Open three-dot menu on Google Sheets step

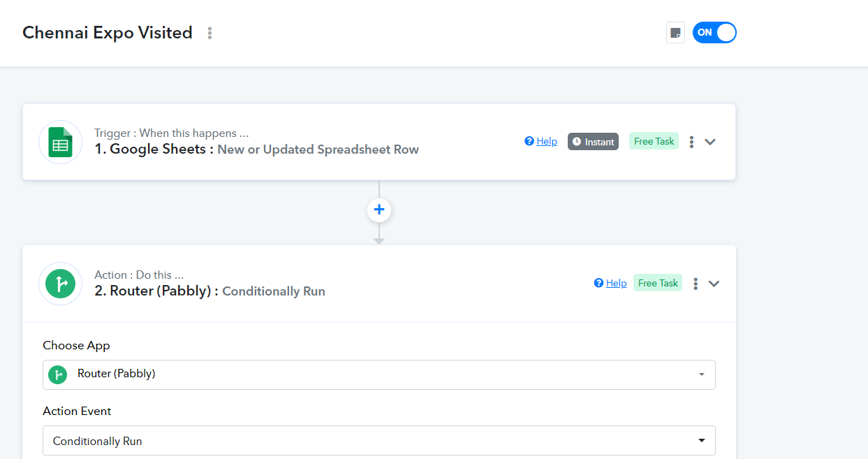(x=691, y=142)
